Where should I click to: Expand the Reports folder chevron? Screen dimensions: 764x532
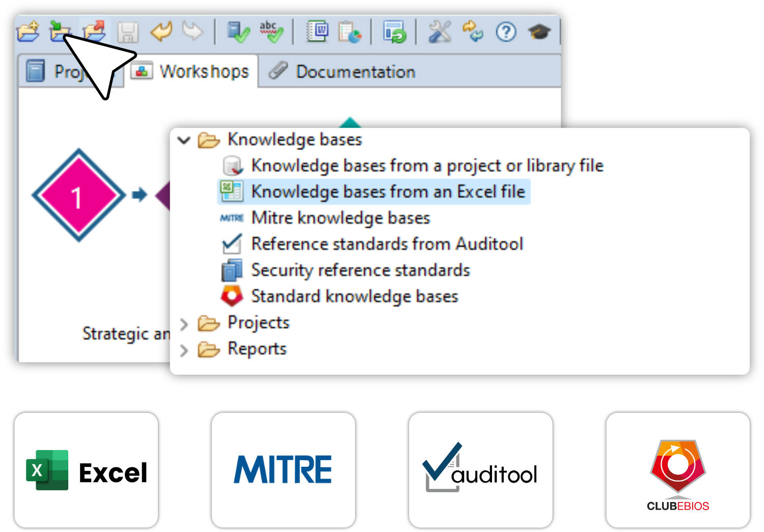[184, 350]
